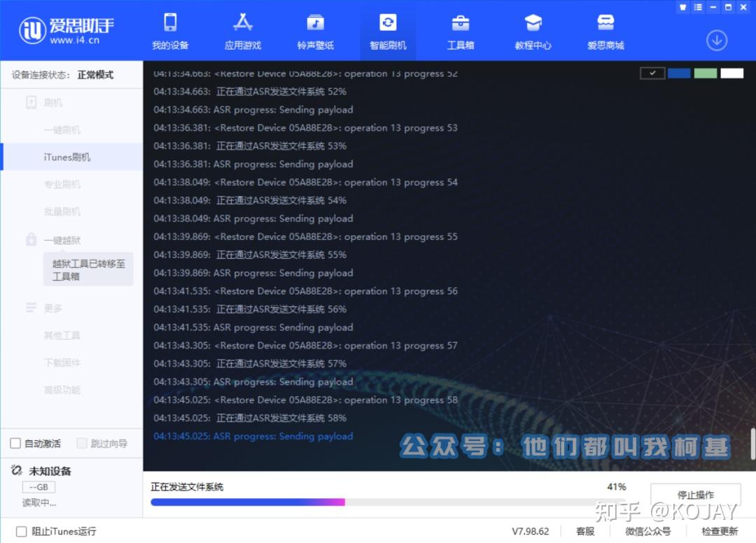Open 微信公众号 link in status bar
The height and width of the screenshot is (543, 756).
point(648,531)
